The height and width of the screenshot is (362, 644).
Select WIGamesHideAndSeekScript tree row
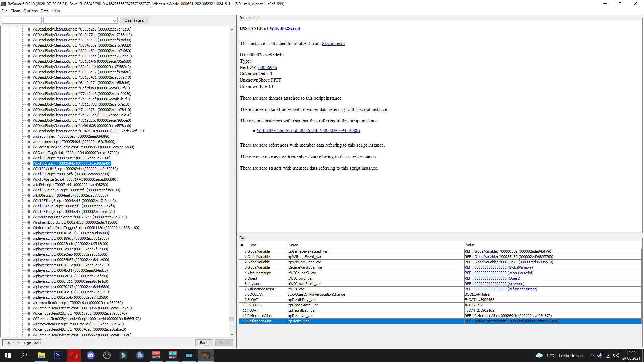pyautogui.click(x=84, y=147)
